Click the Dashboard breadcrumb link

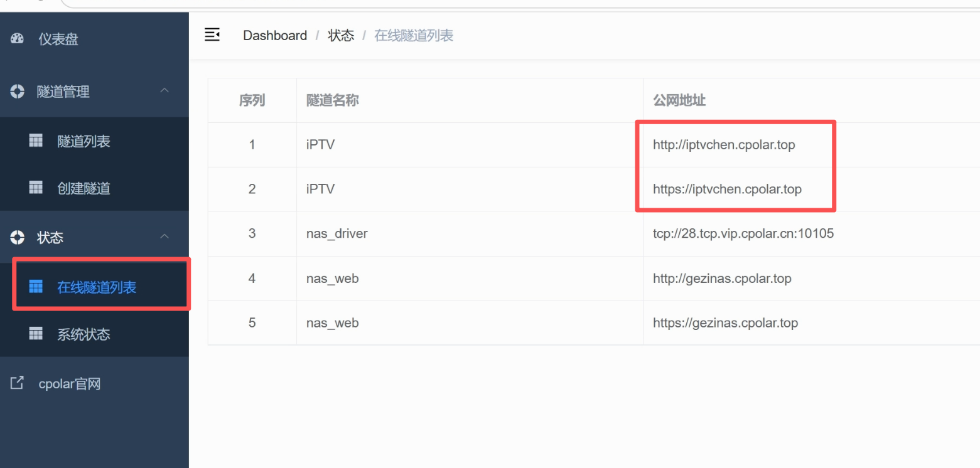pyautogui.click(x=275, y=35)
